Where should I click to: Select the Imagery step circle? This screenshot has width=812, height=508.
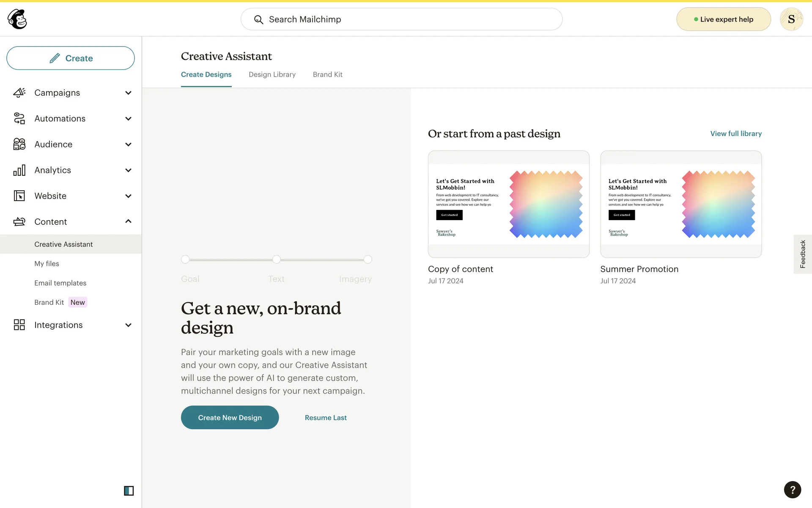point(368,260)
